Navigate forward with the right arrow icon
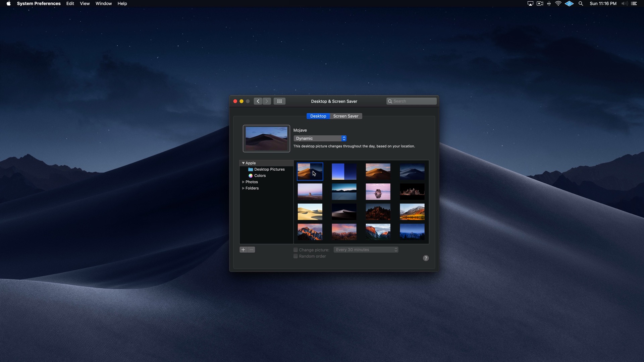 [x=267, y=101]
